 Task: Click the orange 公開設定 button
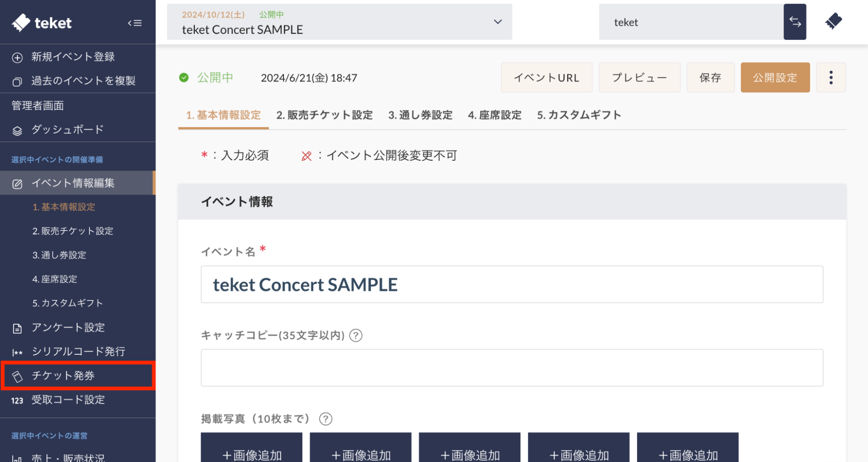pyautogui.click(x=775, y=77)
